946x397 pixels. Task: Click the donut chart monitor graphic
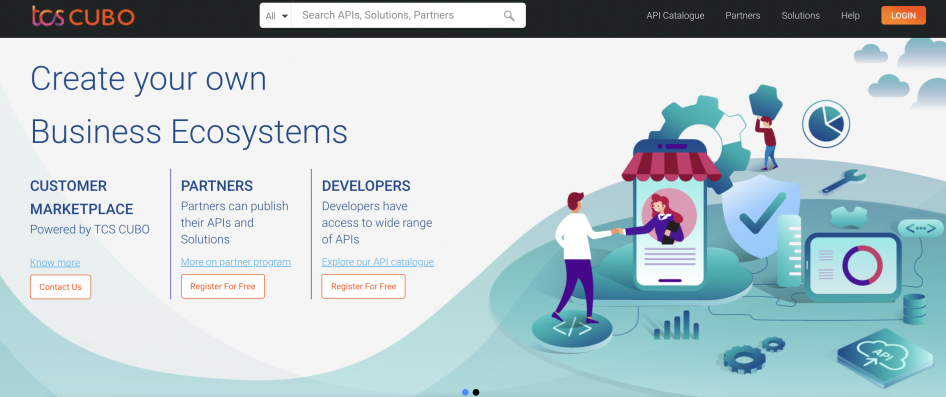coord(854,267)
